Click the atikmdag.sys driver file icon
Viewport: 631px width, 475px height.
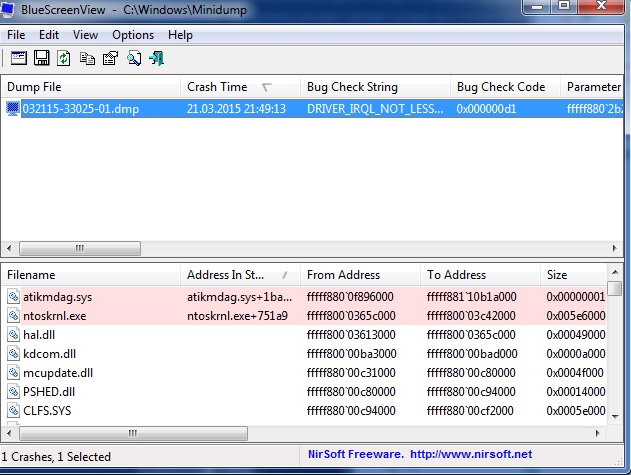point(13,297)
